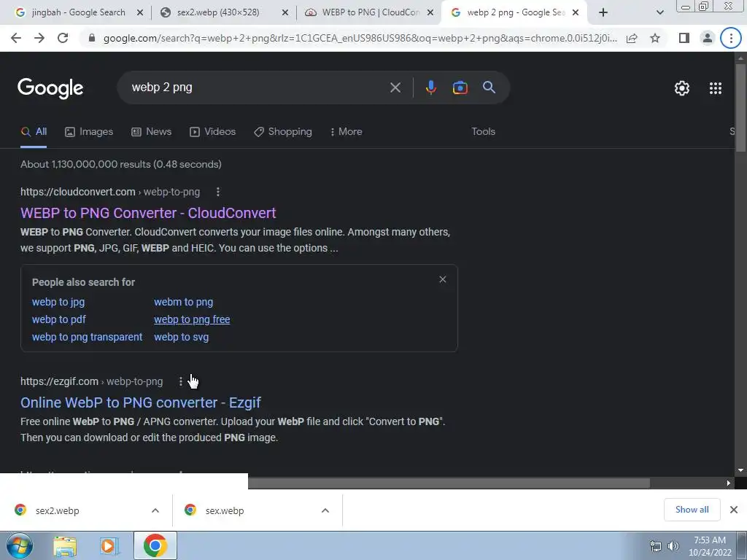Search for webp to png free suggestion
This screenshot has width=747, height=560.
[x=192, y=319]
